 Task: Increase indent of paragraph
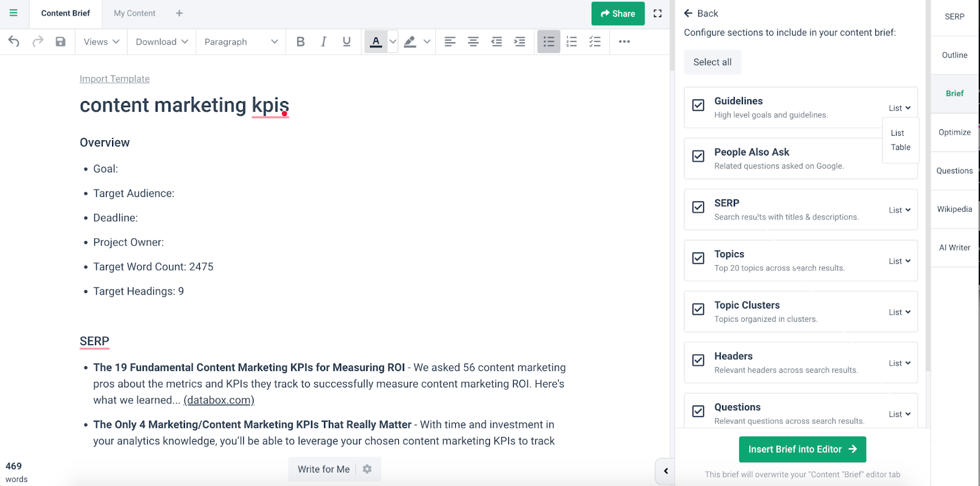tap(520, 42)
